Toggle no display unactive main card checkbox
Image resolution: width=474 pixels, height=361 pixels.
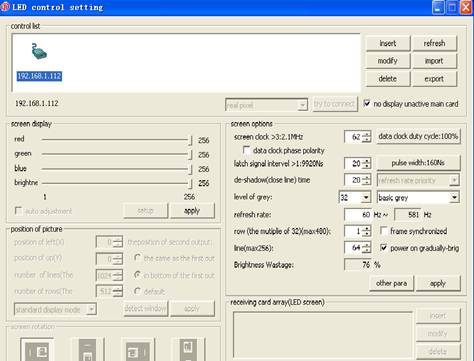[x=367, y=103]
